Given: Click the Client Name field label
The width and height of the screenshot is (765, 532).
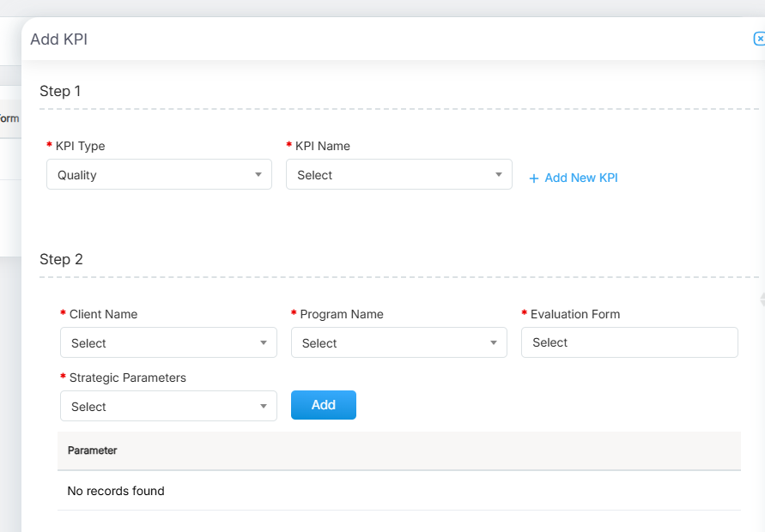Looking at the screenshot, I should click(x=103, y=314).
